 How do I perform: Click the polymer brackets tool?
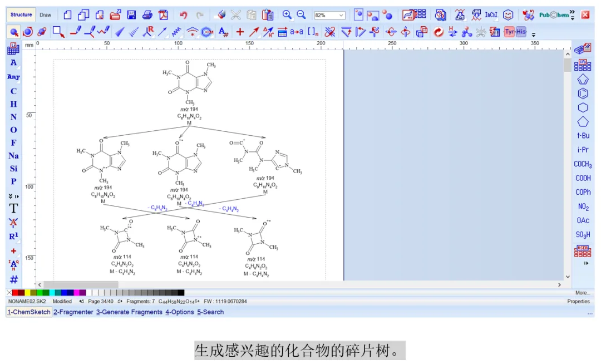click(313, 32)
